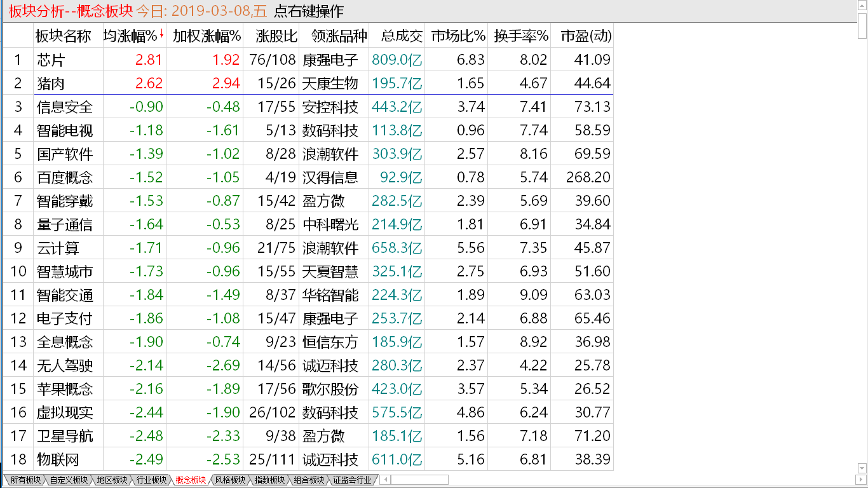This screenshot has width=868, height=488.
Task: Sort by the 加权涨幅% column header
Action: coord(205,36)
